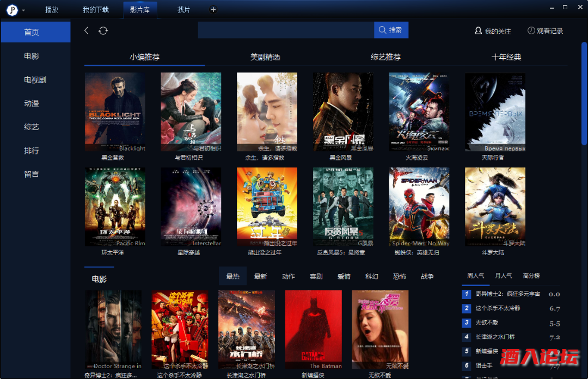Open ranking entry 这个杀手不太冷静
This screenshot has width=588, height=379.
click(x=498, y=308)
